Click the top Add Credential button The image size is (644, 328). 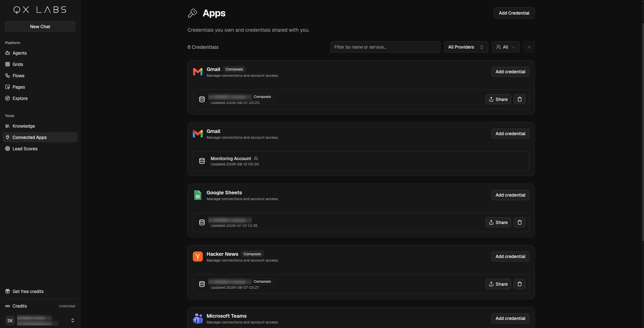514,13
